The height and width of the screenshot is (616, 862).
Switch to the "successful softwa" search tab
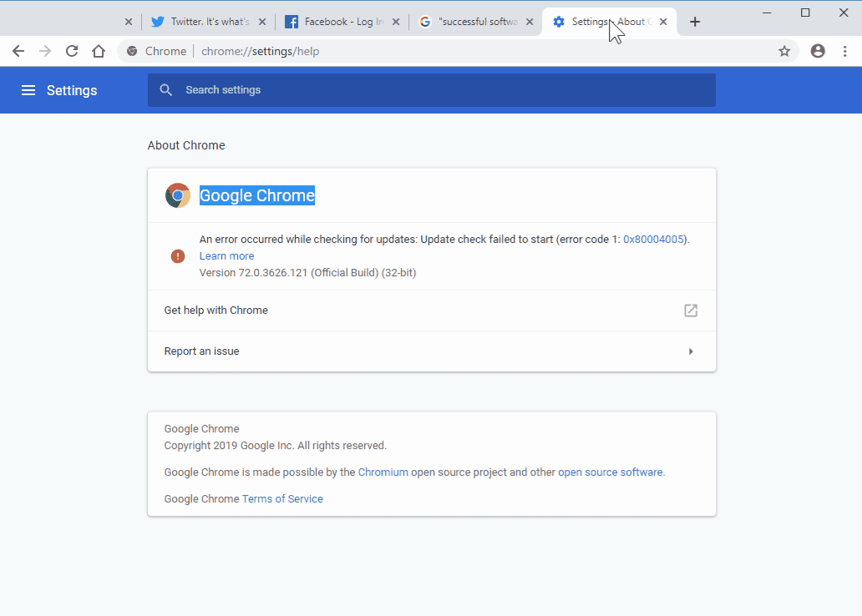477,22
